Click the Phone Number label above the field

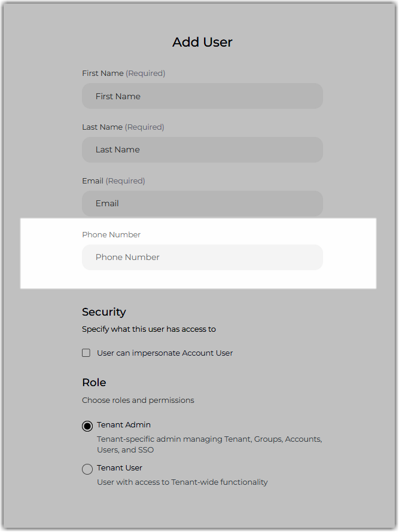coord(111,235)
